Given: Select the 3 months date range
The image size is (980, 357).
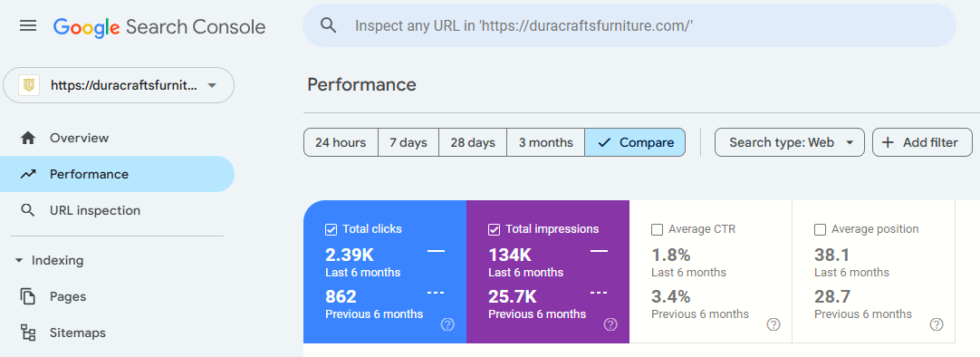Looking at the screenshot, I should (x=545, y=142).
